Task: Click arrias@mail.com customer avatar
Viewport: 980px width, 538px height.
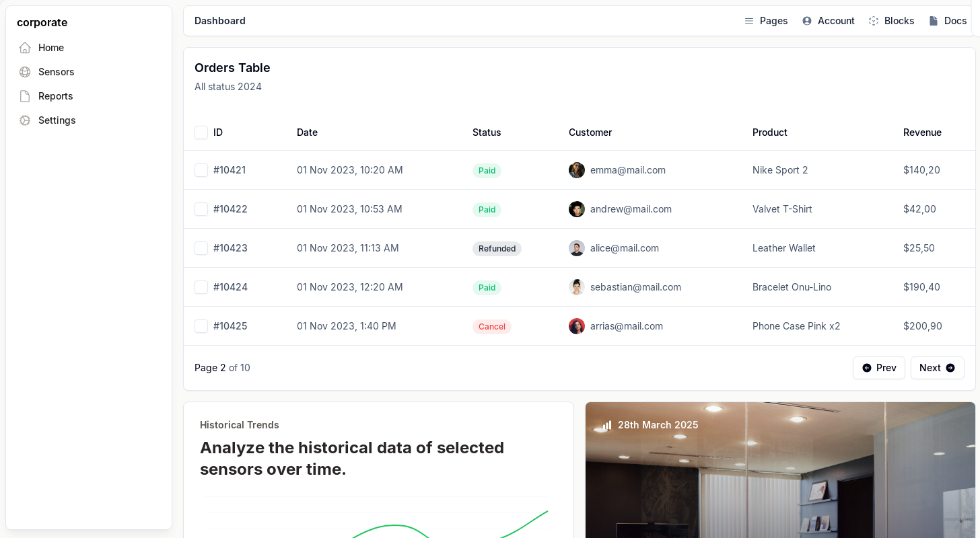Action: coord(577,326)
